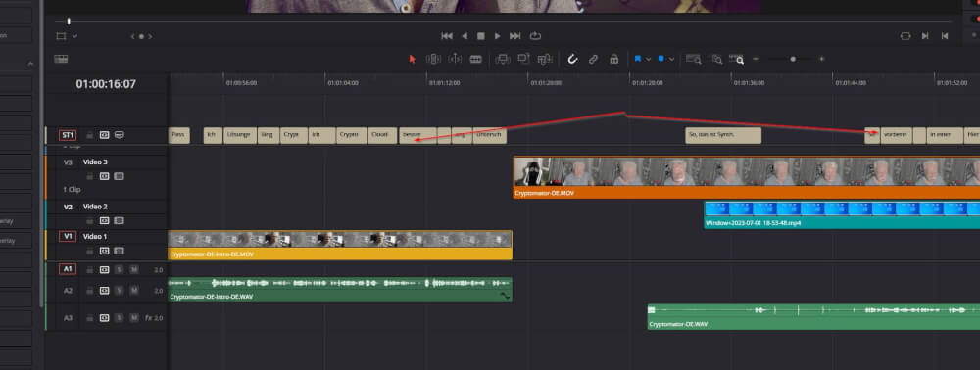This screenshot has width=980, height=370.
Task: Select the Window-2023-07-01 18-53-48.mp4 clip
Action: click(842, 214)
